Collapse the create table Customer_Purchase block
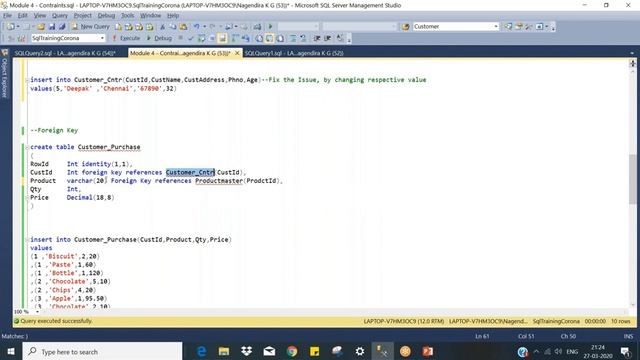The height and width of the screenshot is (360, 640). (x=27, y=147)
